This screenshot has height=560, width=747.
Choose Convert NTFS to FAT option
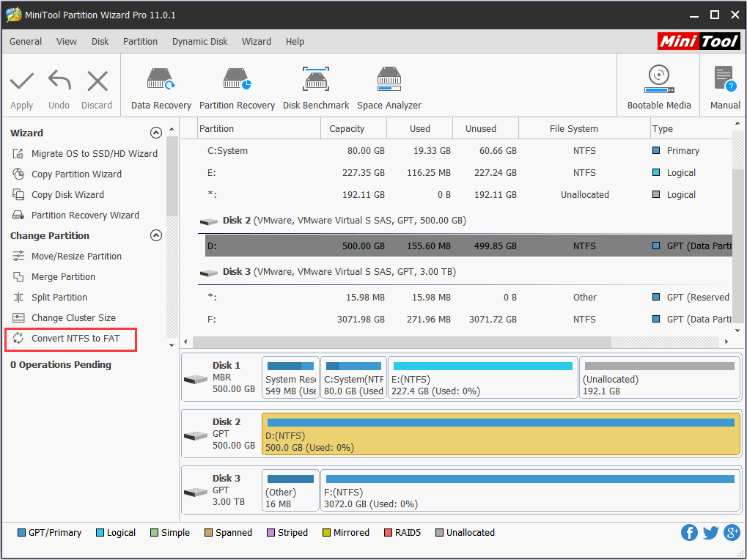coord(76,338)
